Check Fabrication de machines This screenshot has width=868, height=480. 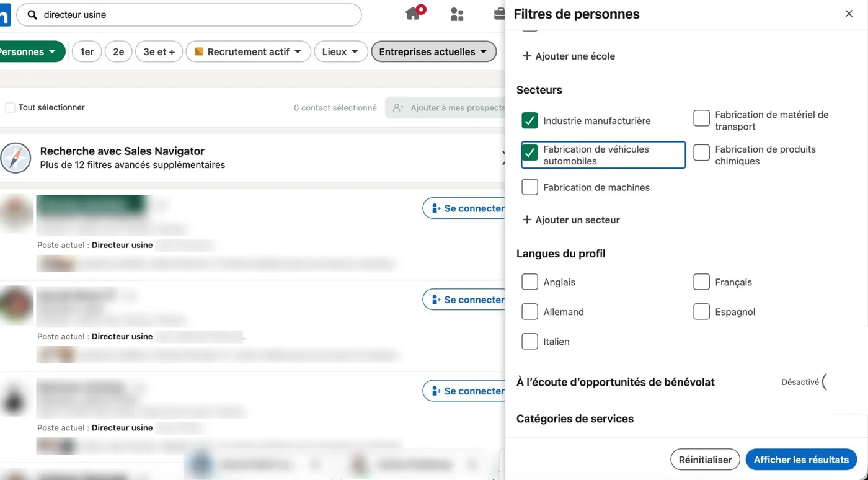pyautogui.click(x=529, y=187)
